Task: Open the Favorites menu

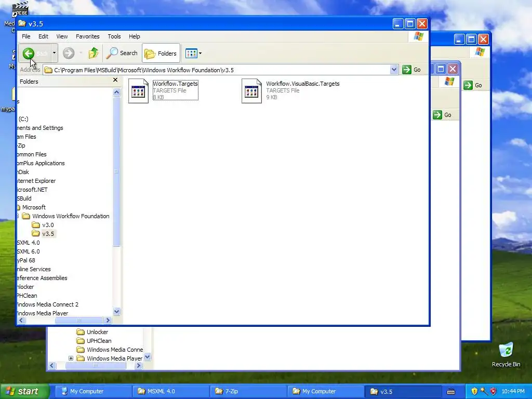Action: pos(87,36)
